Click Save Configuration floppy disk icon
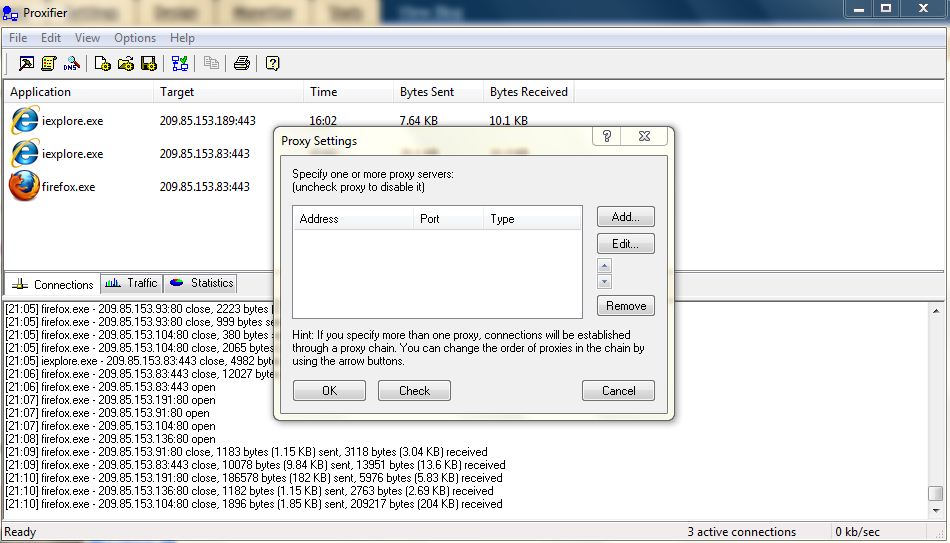The image size is (950, 543). pyautogui.click(x=148, y=63)
